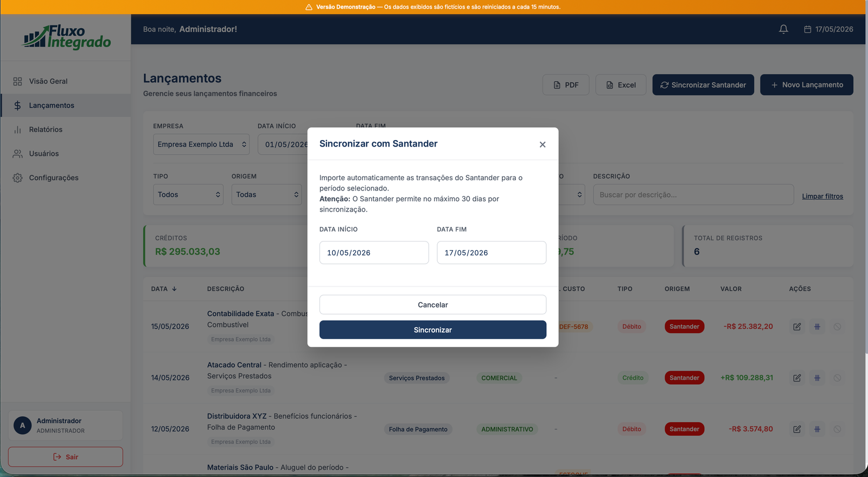
Task: Sort by the Data column header
Action: point(164,289)
